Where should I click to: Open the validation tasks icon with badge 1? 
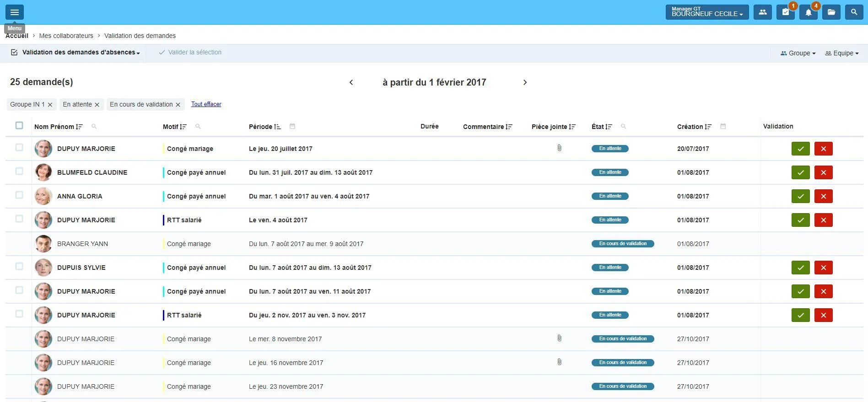(786, 12)
